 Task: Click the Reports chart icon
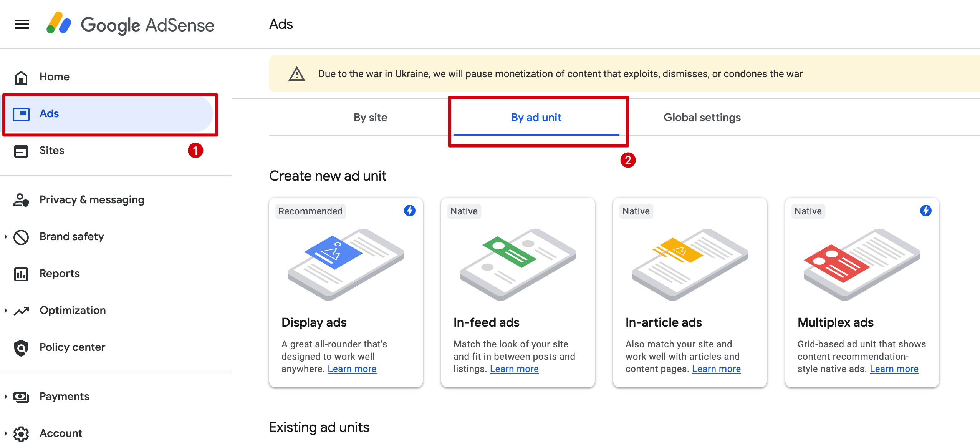pos(21,274)
